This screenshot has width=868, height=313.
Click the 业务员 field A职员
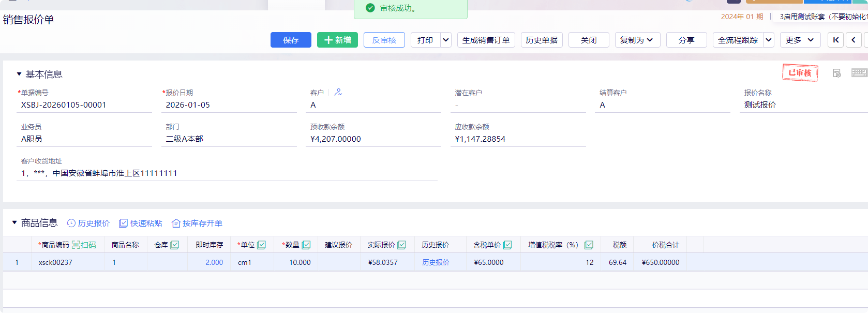point(84,139)
